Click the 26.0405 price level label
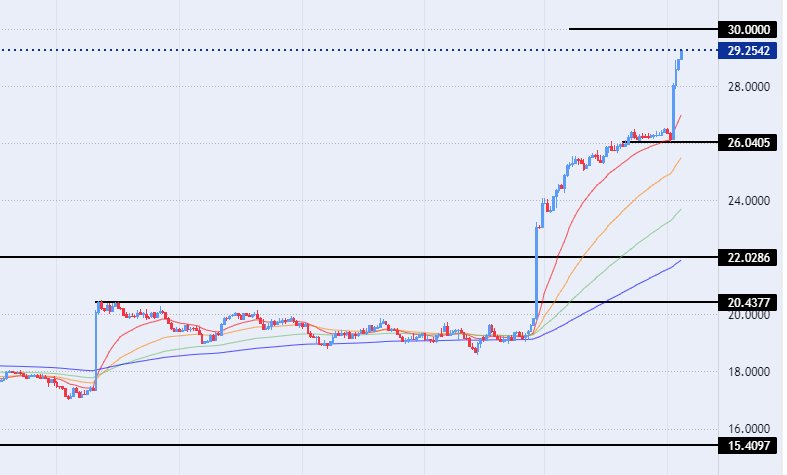Screen dimensions: 787x475 (749, 143)
